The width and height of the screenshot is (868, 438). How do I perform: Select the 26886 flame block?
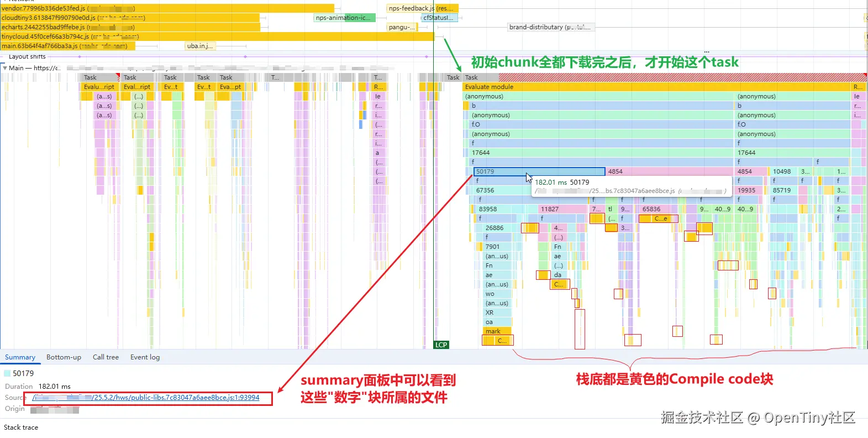tap(497, 228)
